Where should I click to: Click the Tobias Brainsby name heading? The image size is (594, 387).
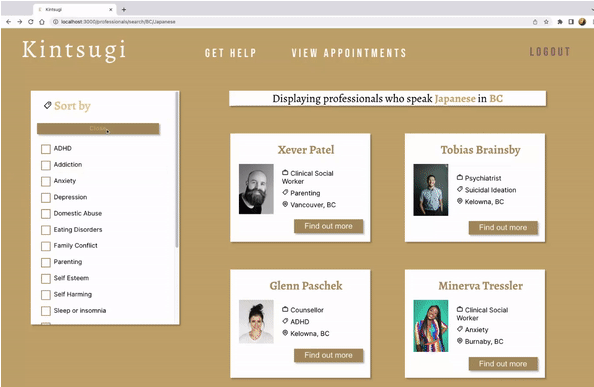point(480,150)
